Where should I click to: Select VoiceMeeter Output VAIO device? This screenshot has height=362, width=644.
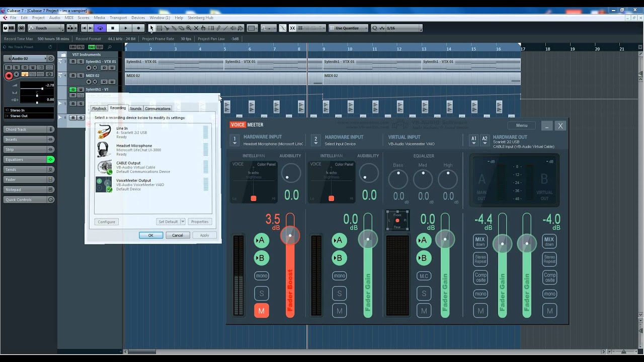pos(152,185)
